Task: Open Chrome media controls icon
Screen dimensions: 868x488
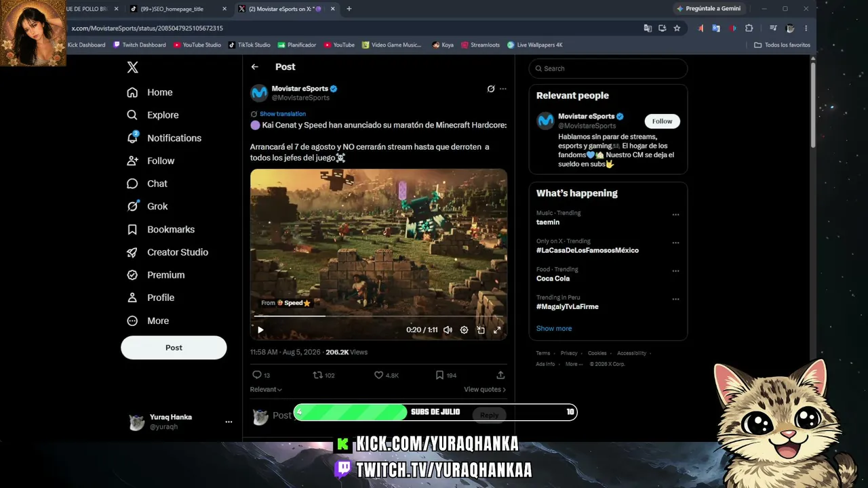Action: tap(773, 28)
